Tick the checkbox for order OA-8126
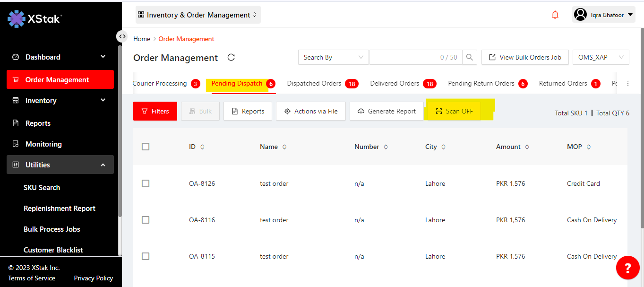Image resolution: width=644 pixels, height=287 pixels. pyautogui.click(x=146, y=183)
